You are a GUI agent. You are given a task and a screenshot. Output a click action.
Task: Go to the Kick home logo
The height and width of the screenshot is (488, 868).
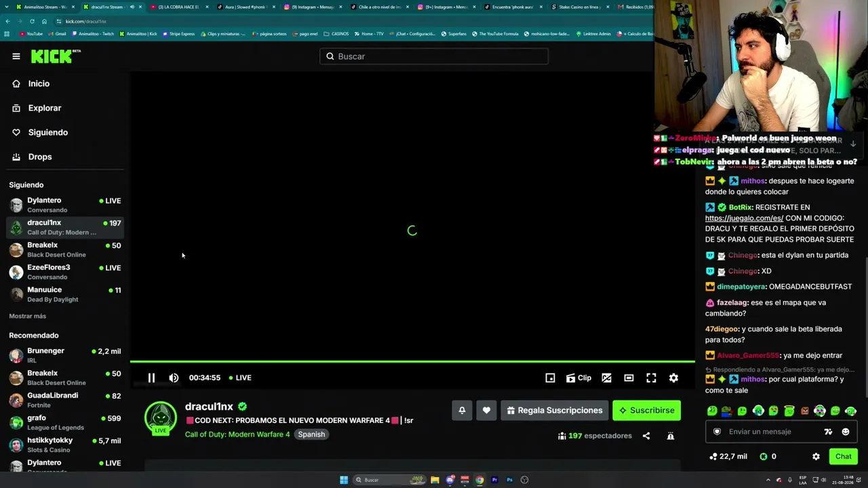[x=56, y=56]
